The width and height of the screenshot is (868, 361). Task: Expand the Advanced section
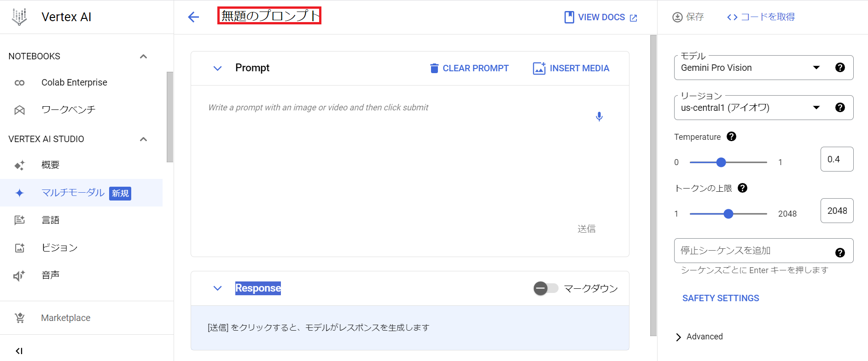[699, 337]
